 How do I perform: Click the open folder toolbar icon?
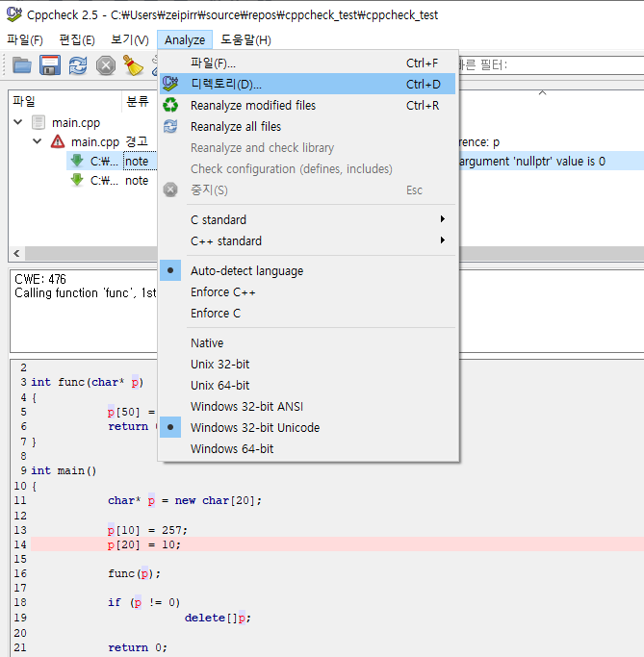pyautogui.click(x=22, y=65)
